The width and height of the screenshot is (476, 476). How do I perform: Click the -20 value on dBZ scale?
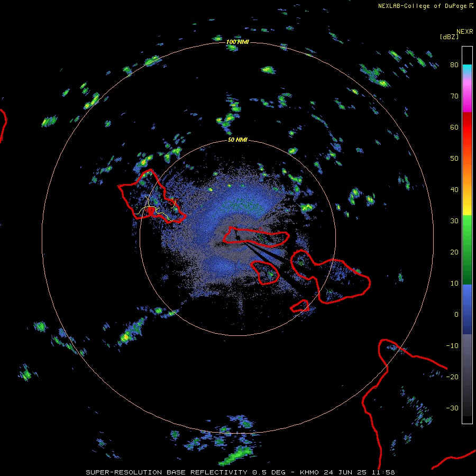pyautogui.click(x=452, y=377)
